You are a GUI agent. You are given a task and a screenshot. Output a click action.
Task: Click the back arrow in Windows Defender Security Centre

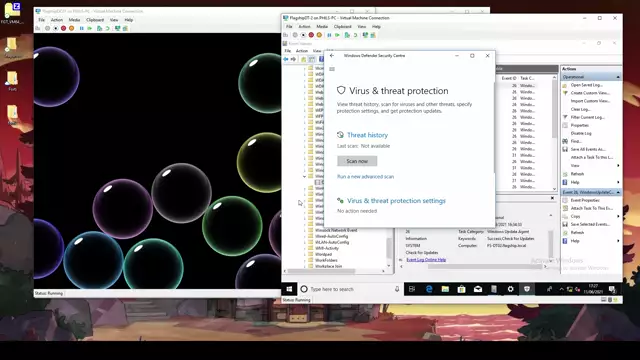click(332, 56)
